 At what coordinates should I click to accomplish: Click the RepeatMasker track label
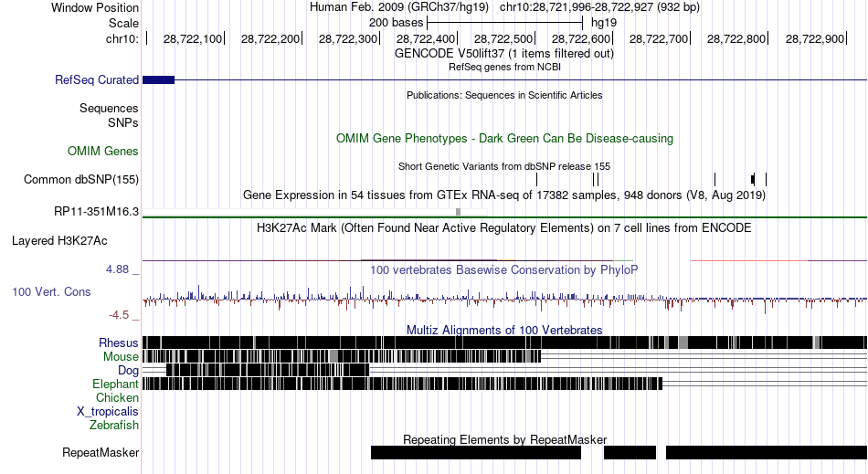pos(101,452)
